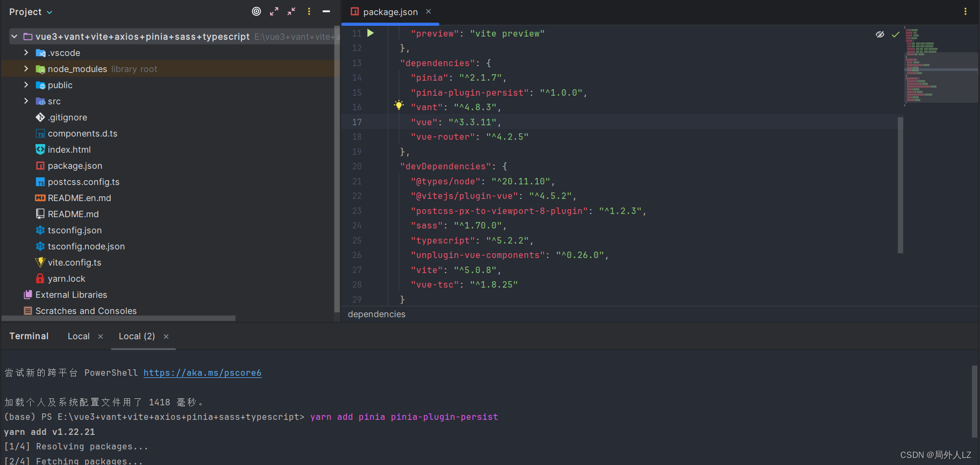Screen dimensions: 980x465
Task: Hide the Project tool window
Action: point(326,11)
